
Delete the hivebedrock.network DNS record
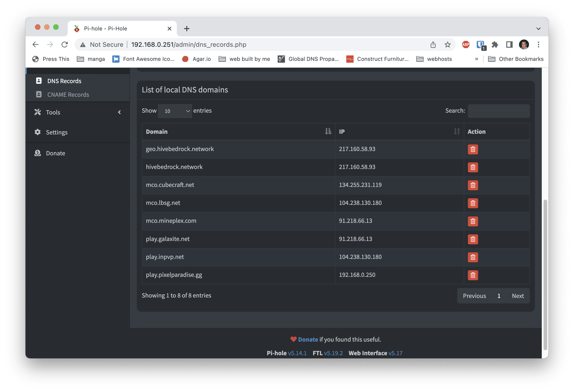tap(473, 167)
